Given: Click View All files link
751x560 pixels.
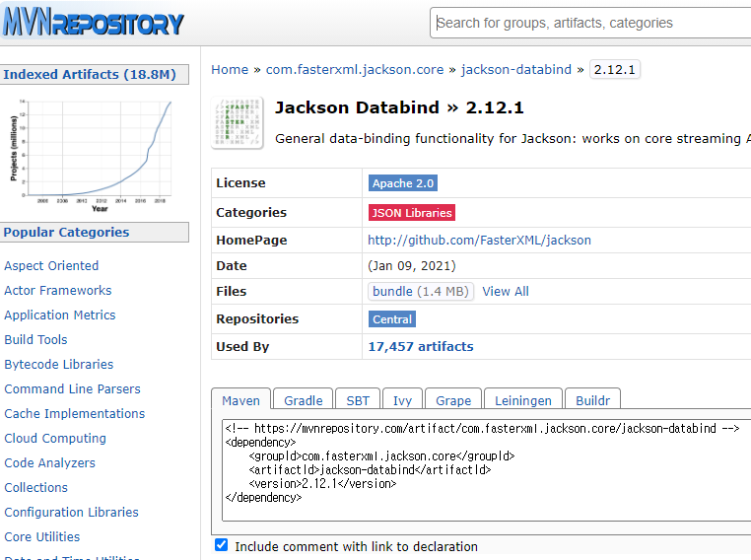Looking at the screenshot, I should 506,291.
